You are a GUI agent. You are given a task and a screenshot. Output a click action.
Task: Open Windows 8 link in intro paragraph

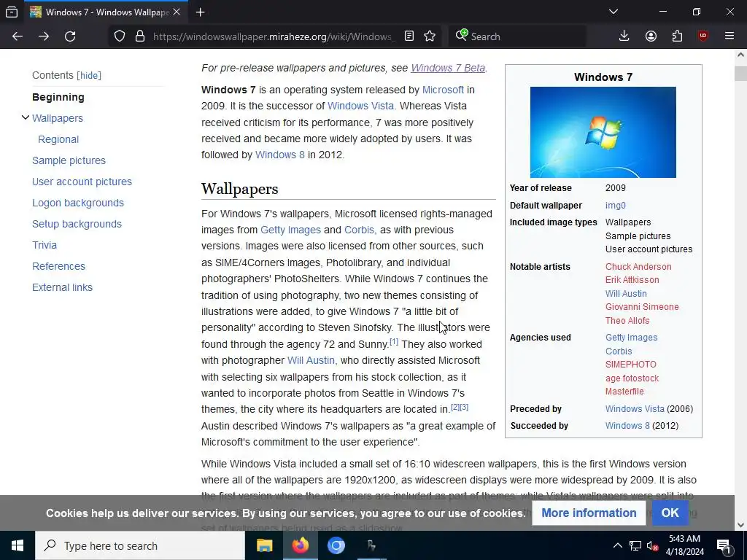[x=279, y=155]
